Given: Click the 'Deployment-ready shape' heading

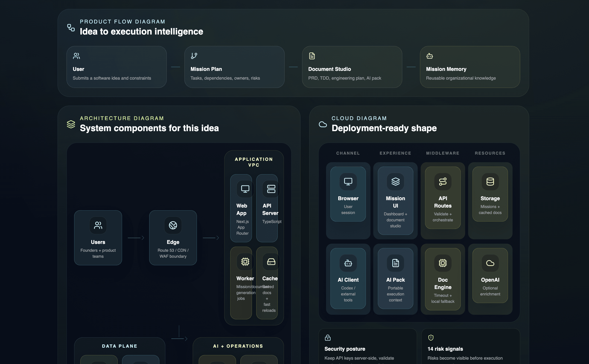Looking at the screenshot, I should (384, 128).
